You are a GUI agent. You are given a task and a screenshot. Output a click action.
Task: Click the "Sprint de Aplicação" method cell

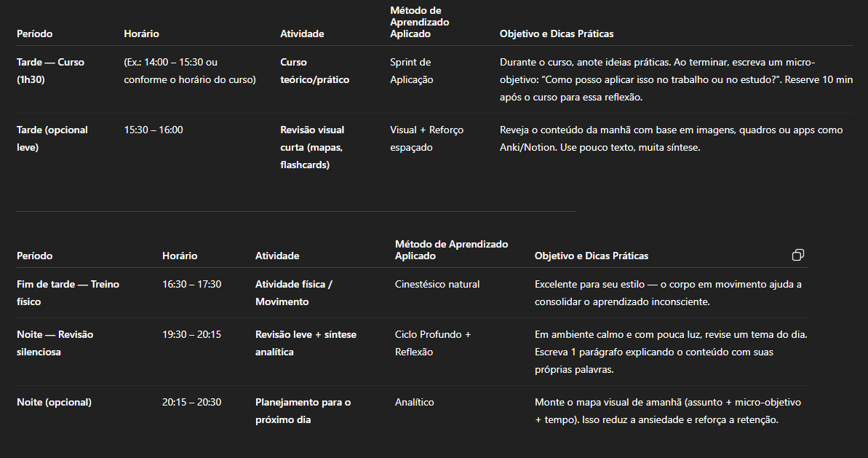point(411,71)
